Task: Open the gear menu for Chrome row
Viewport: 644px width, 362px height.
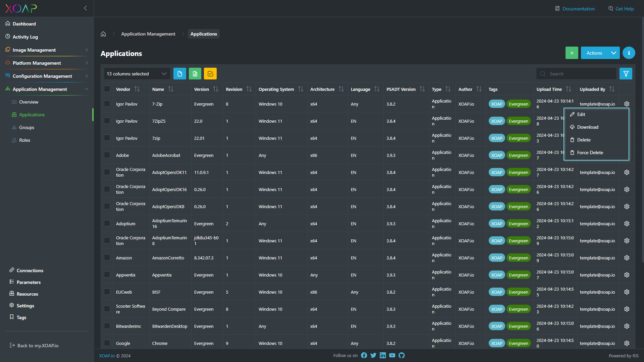Action: click(x=627, y=343)
